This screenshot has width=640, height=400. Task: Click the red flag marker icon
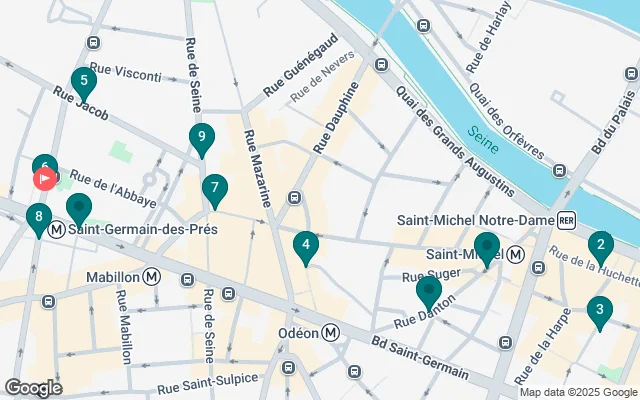pos(45,179)
